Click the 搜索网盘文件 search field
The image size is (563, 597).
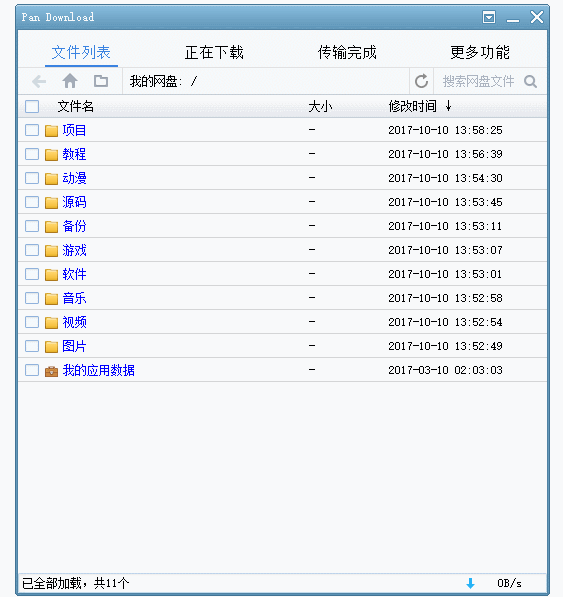pyautogui.click(x=478, y=81)
